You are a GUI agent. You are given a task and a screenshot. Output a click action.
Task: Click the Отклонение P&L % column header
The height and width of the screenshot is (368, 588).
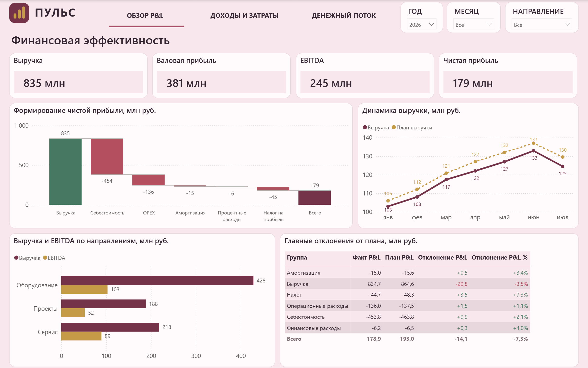[499, 258]
